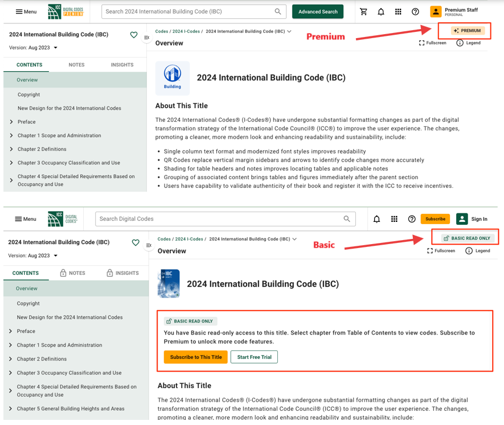
Task: Expand breadcrumb title dropdown in Premium view
Action: (x=289, y=31)
